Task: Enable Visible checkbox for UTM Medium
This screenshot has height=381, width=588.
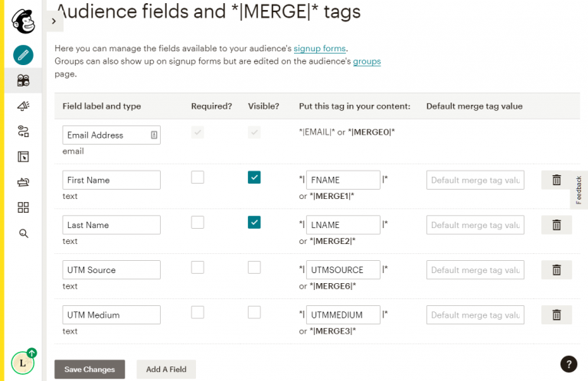Action: point(254,312)
